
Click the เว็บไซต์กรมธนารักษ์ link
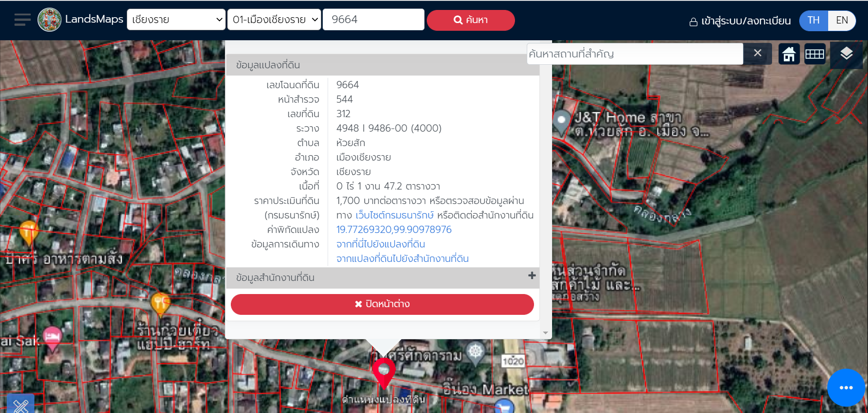coord(395,215)
